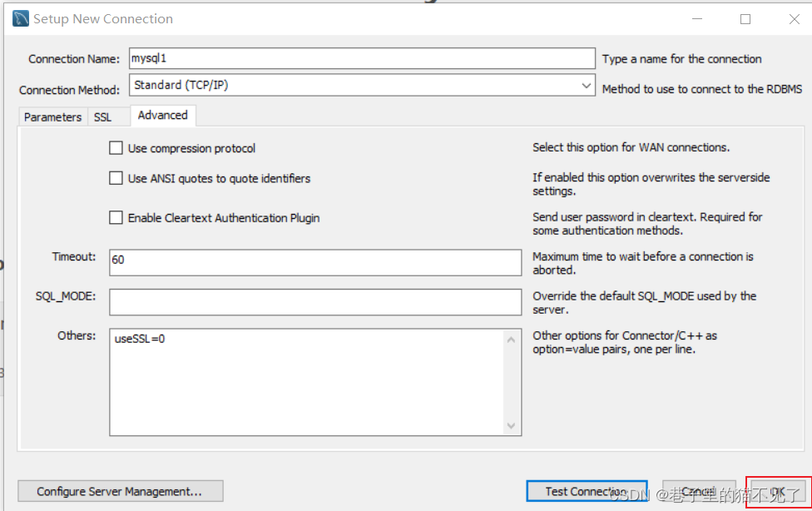Screen dimensions: 812x511
Task: Click the 'SQL_MODE:' label
Action: pyautogui.click(x=66, y=296)
